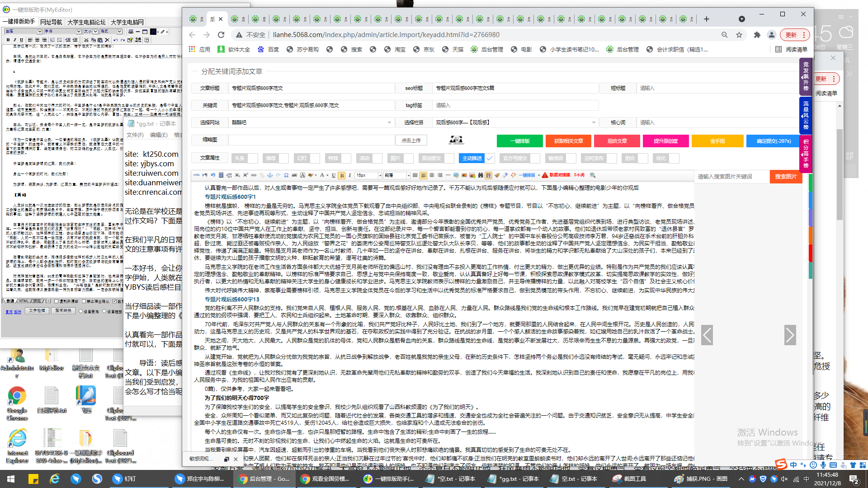Open find binoculars tool in editor
This screenshot has width=868, height=488.
pyautogui.click(x=481, y=175)
